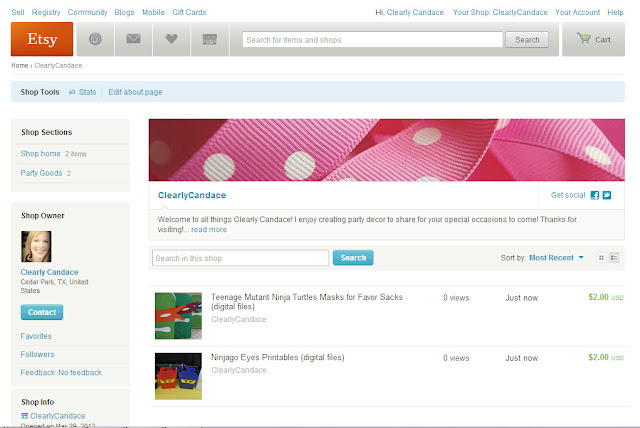Viewport: 640px width, 428px height.
Task: Open Ninja Turtles Masks listing thumbnail
Action: (x=178, y=316)
